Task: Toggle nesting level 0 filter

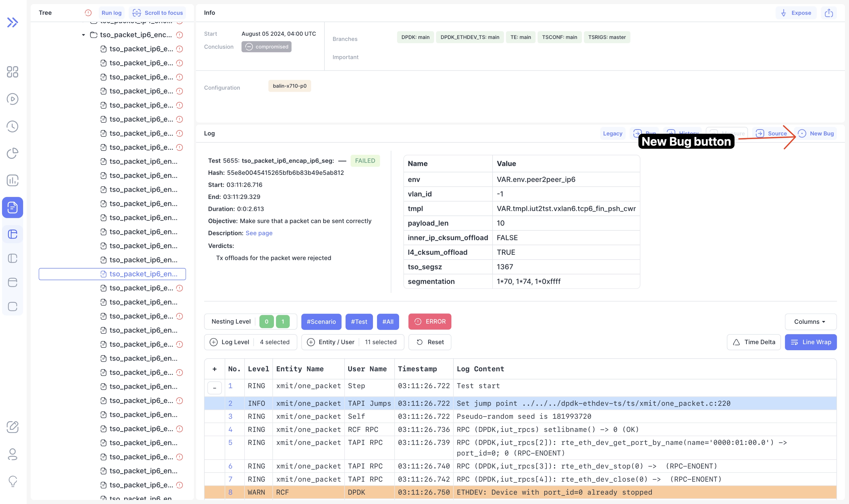Action: 266,321
